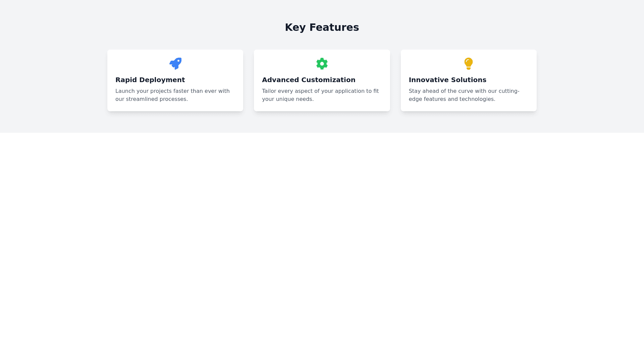644x362 pixels.
Task: Select the Rapid Deployment title
Action: click(x=150, y=80)
